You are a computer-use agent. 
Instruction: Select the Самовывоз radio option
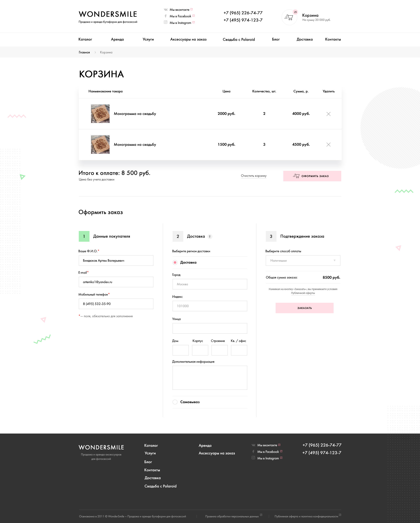pos(175,402)
